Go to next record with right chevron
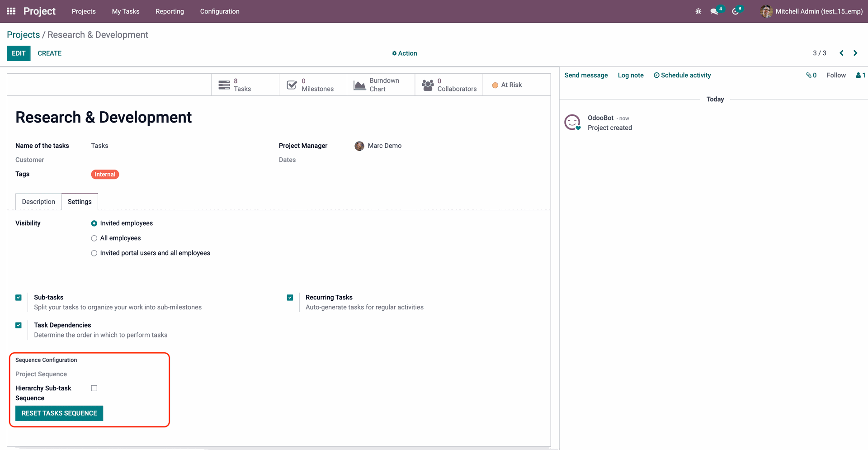 (x=855, y=53)
